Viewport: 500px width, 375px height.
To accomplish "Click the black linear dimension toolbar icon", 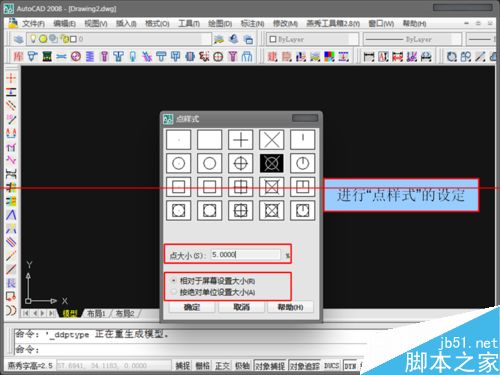I will [369, 57].
